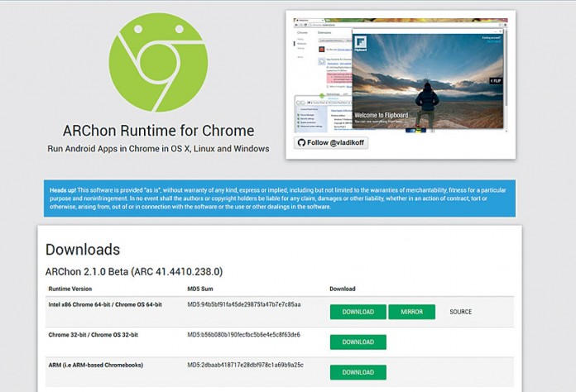576x392 pixels.
Task: Click the ARChon 2.1.0 Beta version heading
Action: tap(133, 271)
